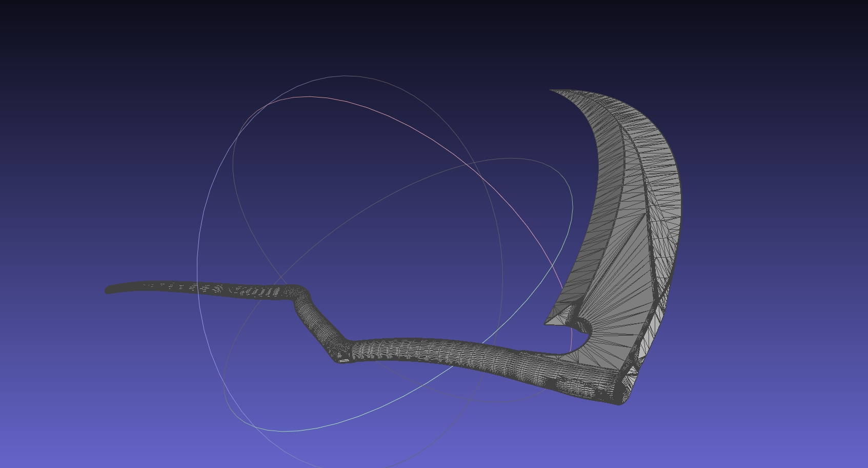Click the top of the large trackball circle

[x=349, y=76]
